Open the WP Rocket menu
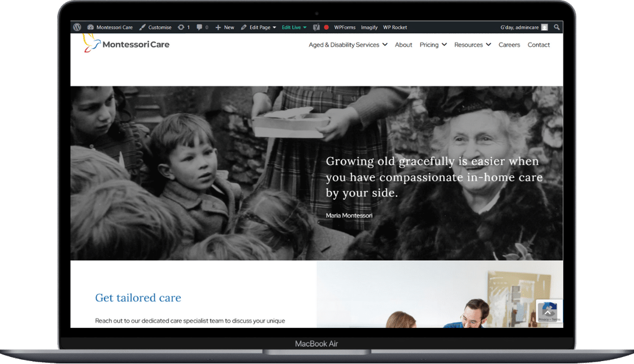Viewport: 634px width, 364px height. pyautogui.click(x=395, y=27)
